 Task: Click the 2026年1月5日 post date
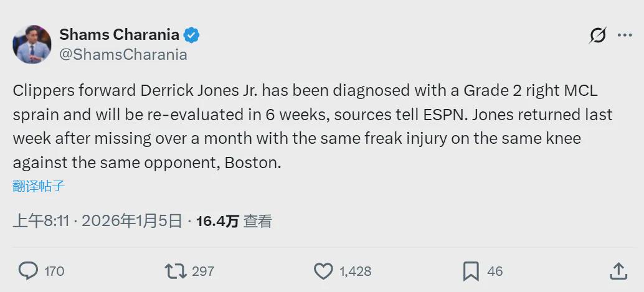pos(131,221)
